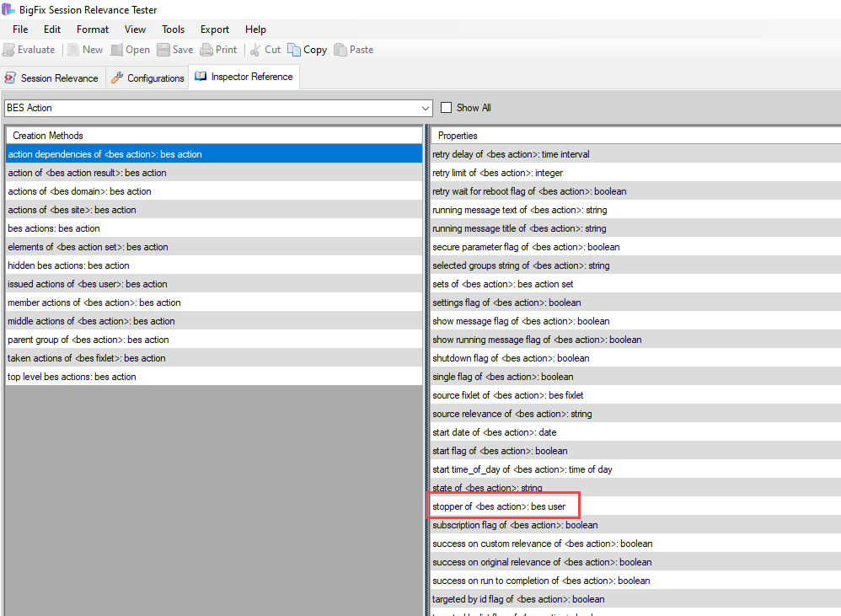Select 'retry delay of <bes action>' property

[636, 154]
